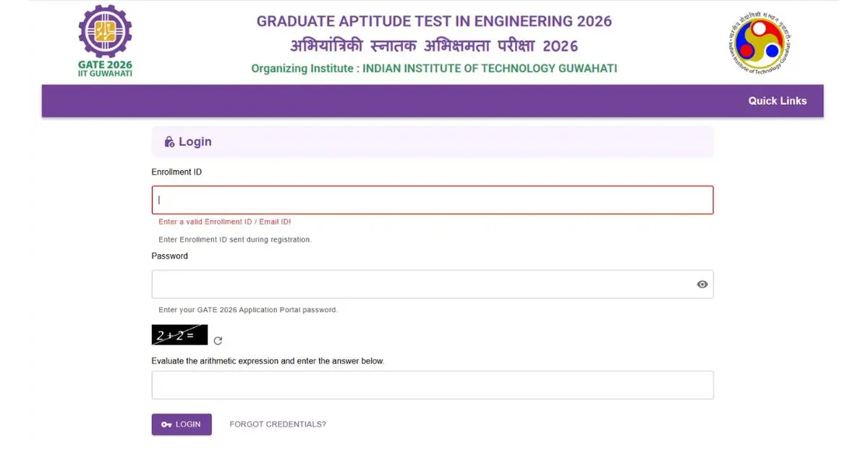Click the Enrollment ID field label

[176, 172]
